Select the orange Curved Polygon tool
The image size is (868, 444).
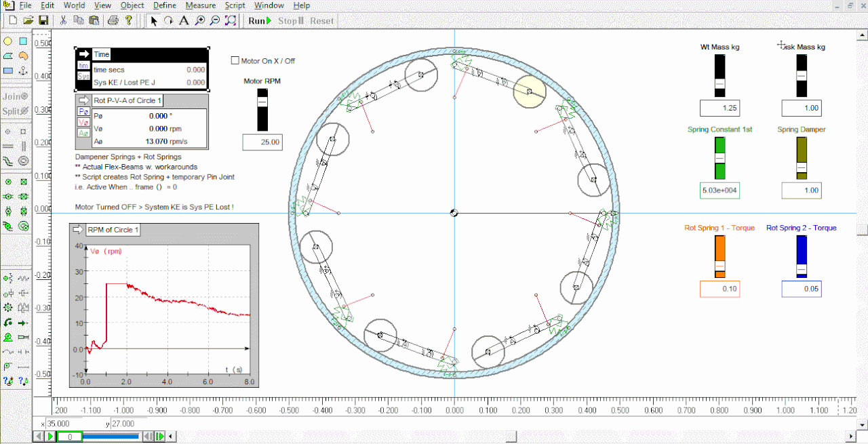23,56
